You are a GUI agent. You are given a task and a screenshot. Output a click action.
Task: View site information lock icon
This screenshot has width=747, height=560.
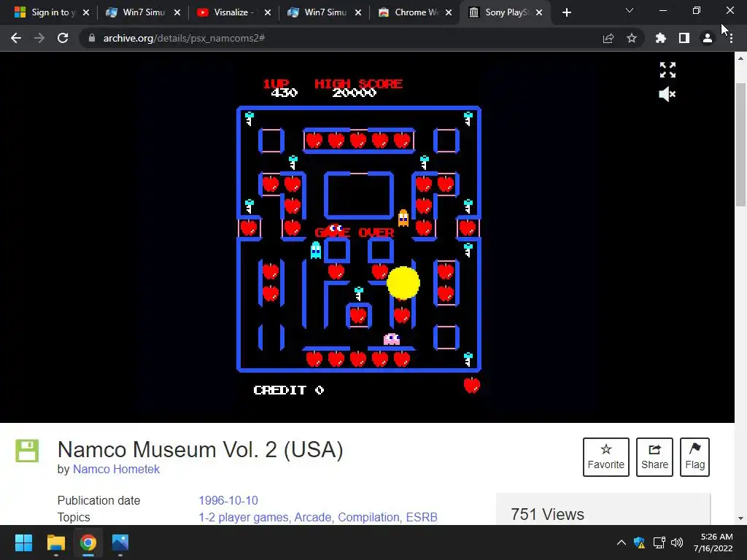(x=92, y=38)
